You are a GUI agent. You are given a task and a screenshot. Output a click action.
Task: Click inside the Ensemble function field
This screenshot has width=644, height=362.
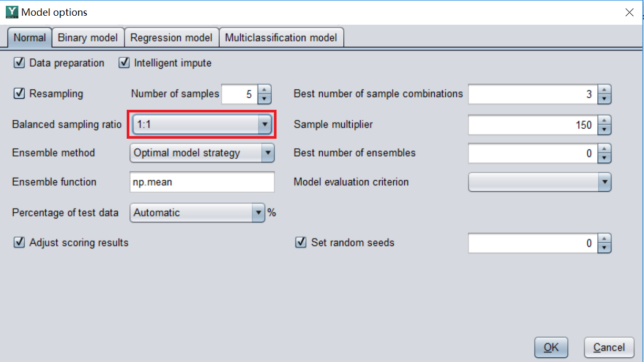202,182
